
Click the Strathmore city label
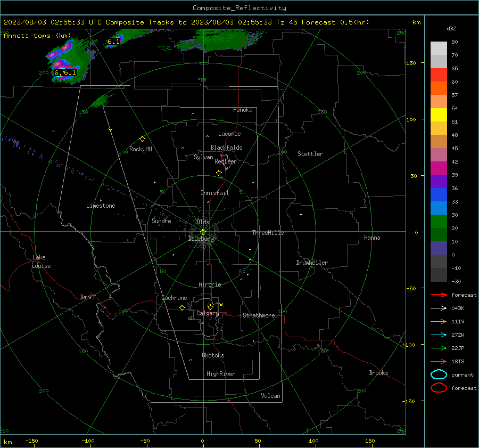pos(259,315)
